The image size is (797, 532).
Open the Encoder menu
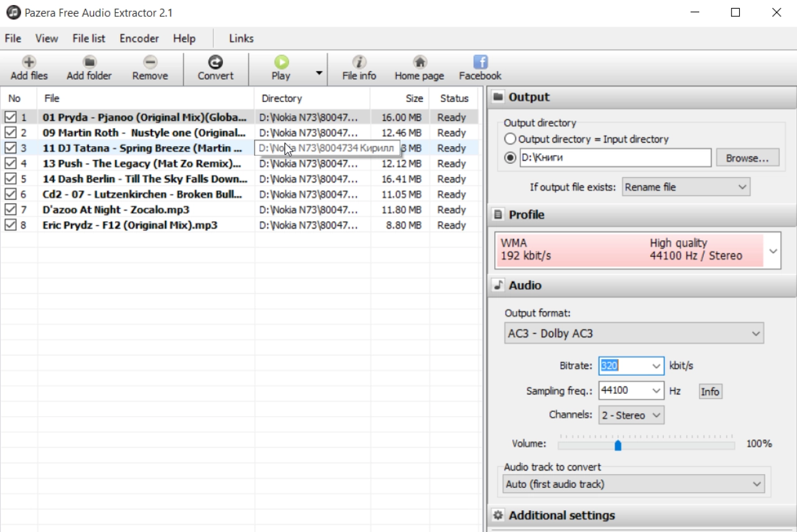coord(139,39)
